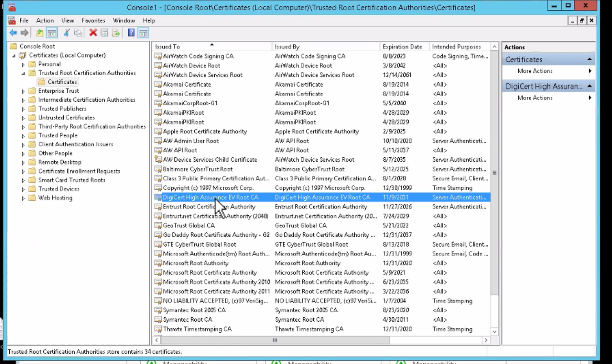
Task: Open the Favorites menu
Action: tap(93, 20)
